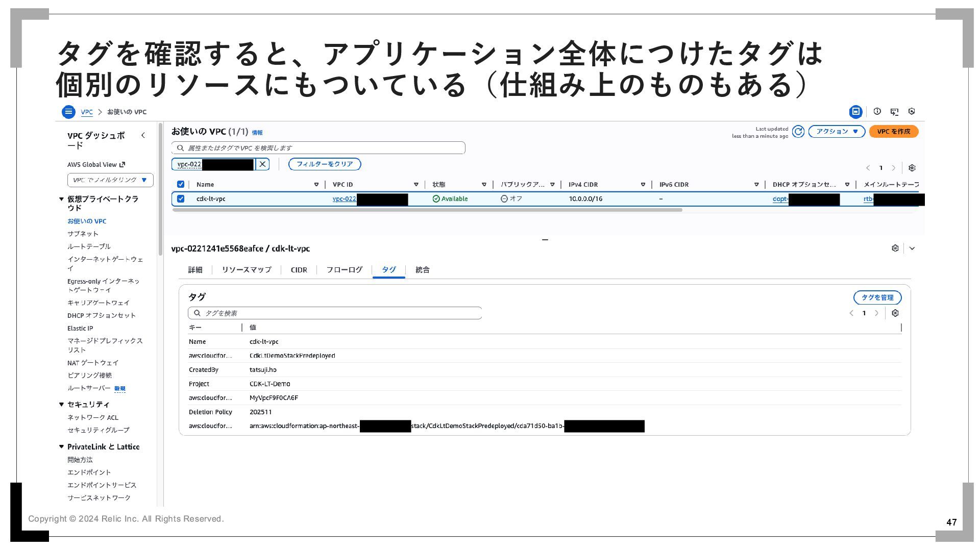This screenshot has width=980, height=551.
Task: Click the info circle icon in top bar
Action: tap(877, 111)
